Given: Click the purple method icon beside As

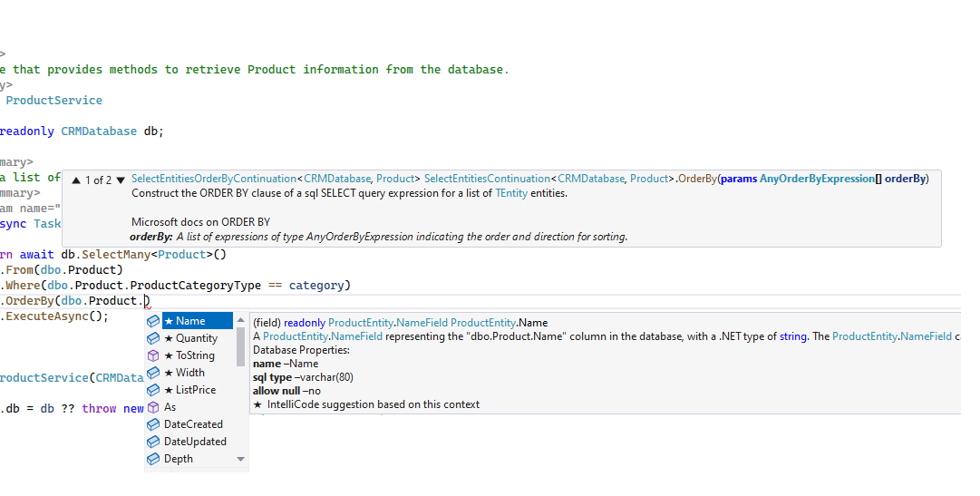Looking at the screenshot, I should [x=153, y=407].
